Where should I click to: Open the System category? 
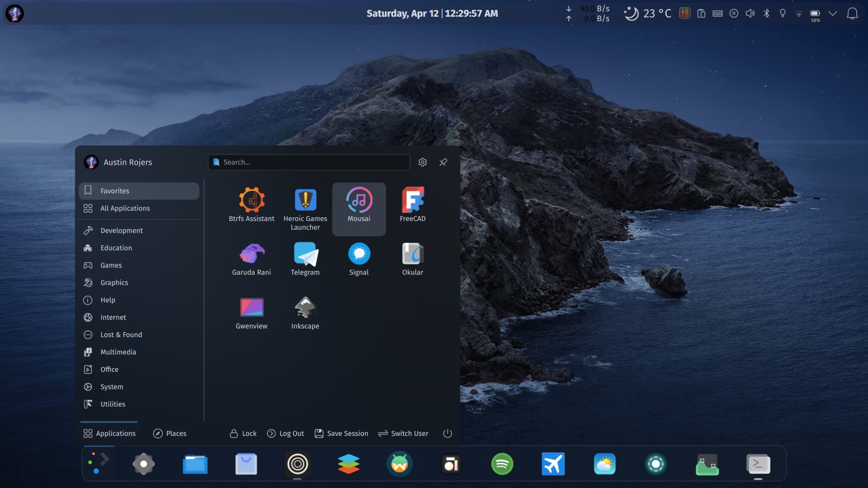pos(139,387)
